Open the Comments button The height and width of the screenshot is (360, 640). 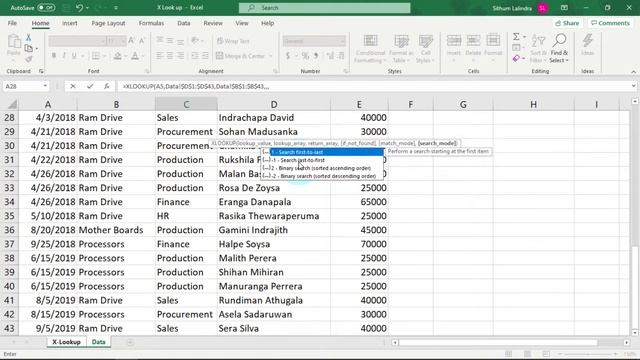click(x=610, y=23)
